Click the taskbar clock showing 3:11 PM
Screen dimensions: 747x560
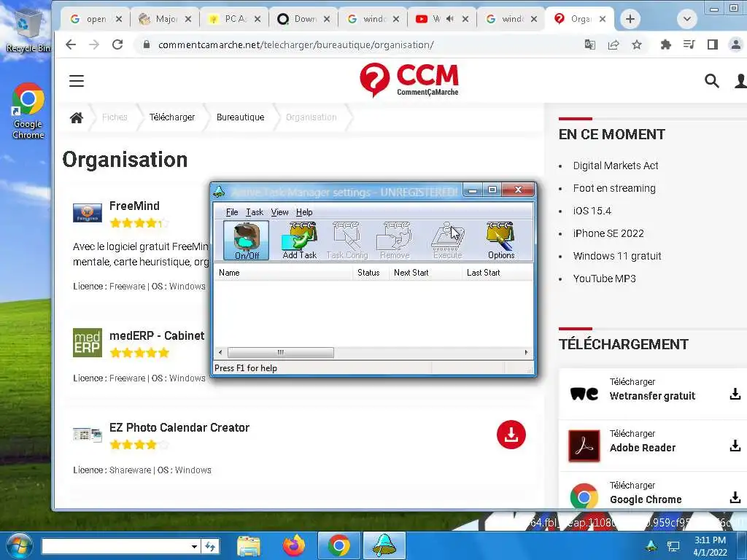click(x=710, y=546)
